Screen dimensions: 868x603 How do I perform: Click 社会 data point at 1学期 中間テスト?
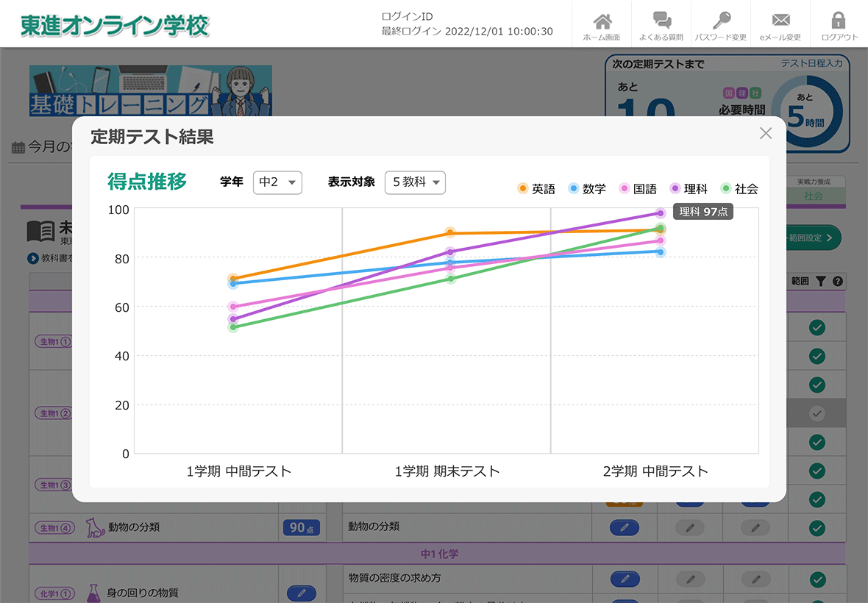pos(233,327)
